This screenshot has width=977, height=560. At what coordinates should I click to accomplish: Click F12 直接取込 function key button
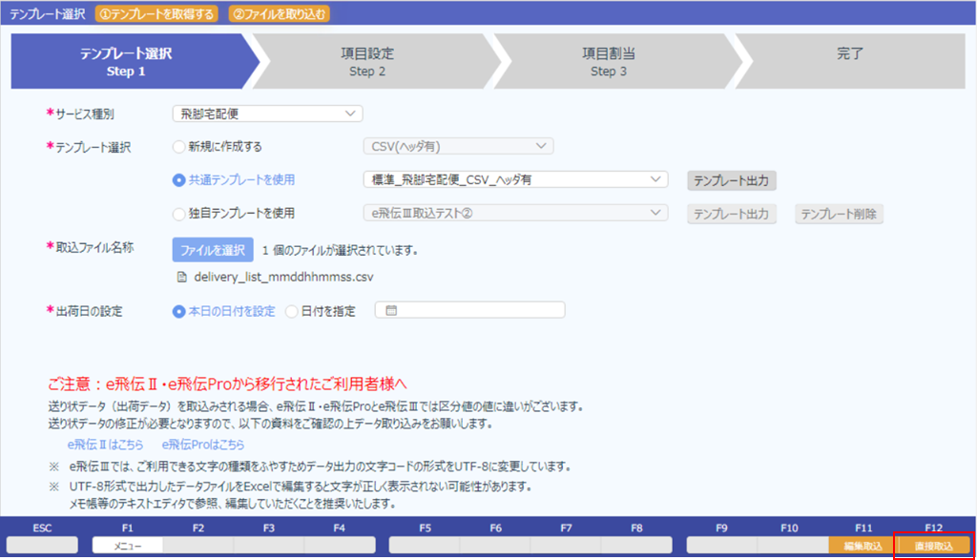tap(933, 546)
